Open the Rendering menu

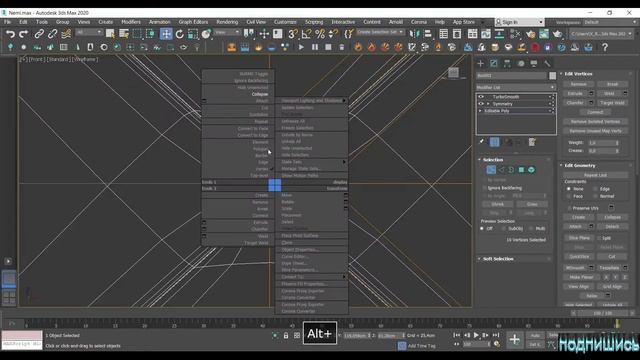tap(227, 22)
